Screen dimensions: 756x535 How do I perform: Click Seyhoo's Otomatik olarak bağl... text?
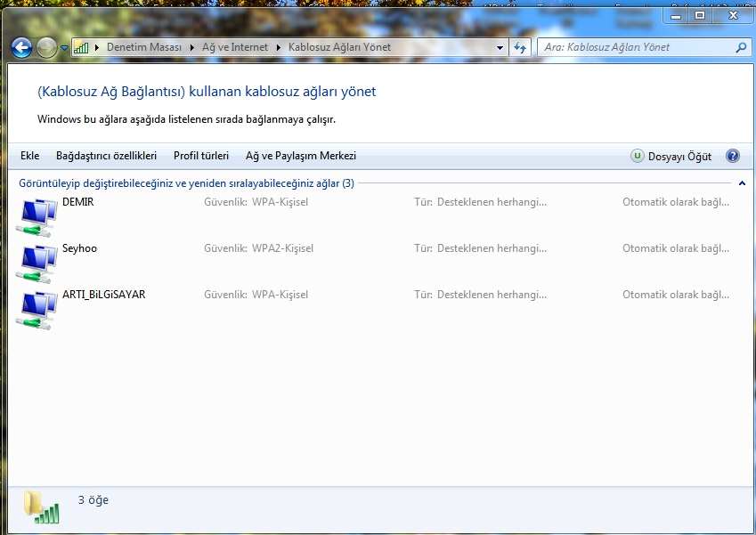coord(676,248)
